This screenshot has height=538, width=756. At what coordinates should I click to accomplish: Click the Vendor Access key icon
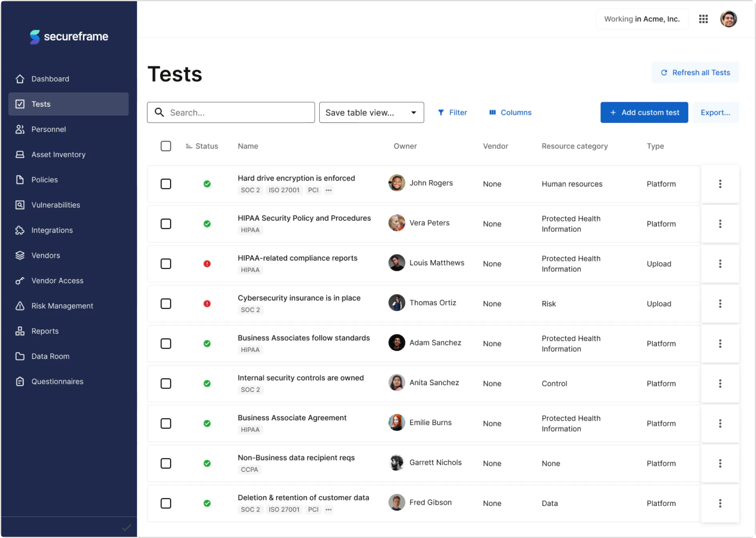click(20, 281)
